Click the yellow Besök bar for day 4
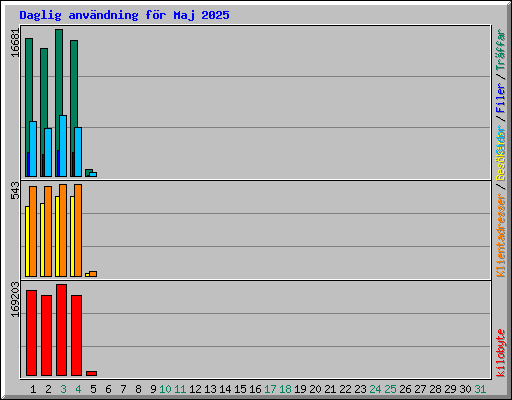 (72, 236)
